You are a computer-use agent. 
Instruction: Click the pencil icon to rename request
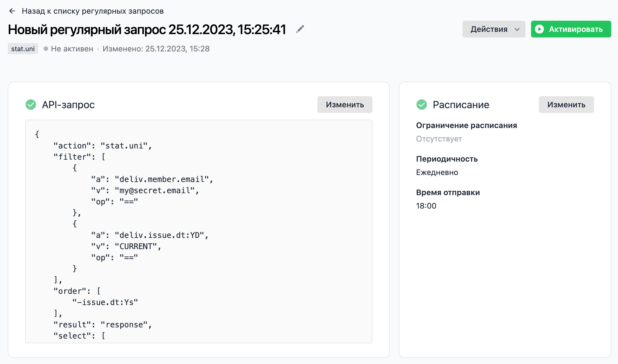point(300,29)
